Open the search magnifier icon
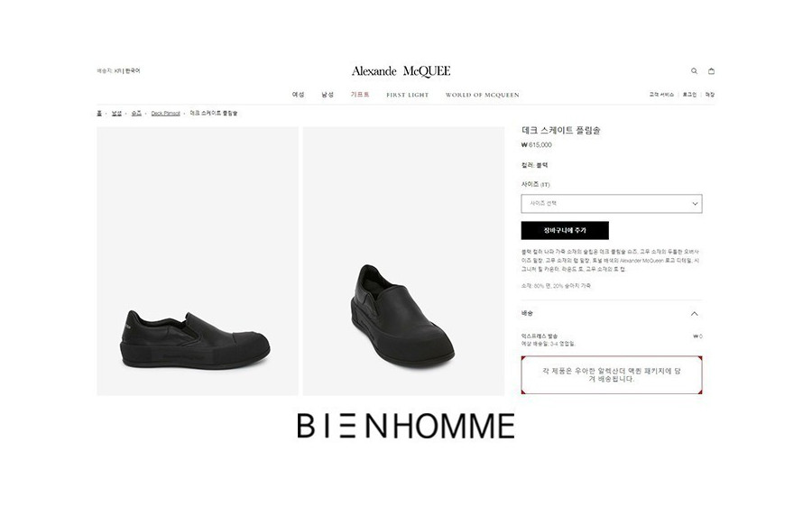The height and width of the screenshot is (516, 812). (694, 71)
